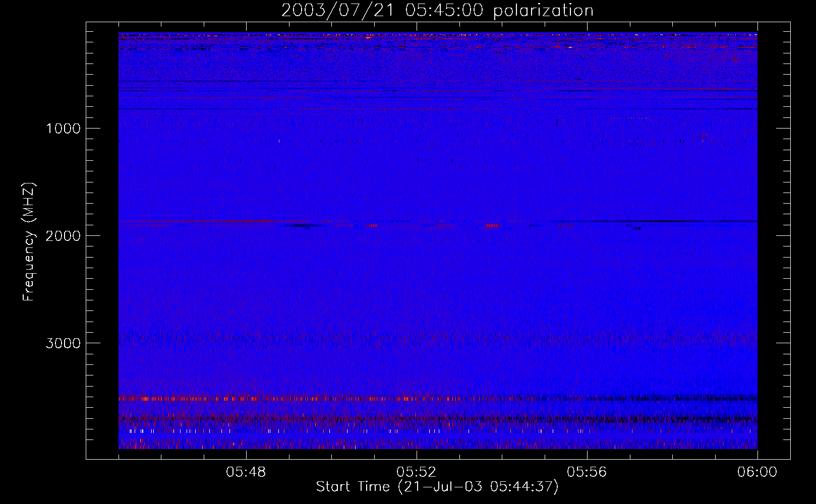The image size is (816, 504).
Task: Click the horizontal line near 1900 MHz
Action: (x=438, y=221)
